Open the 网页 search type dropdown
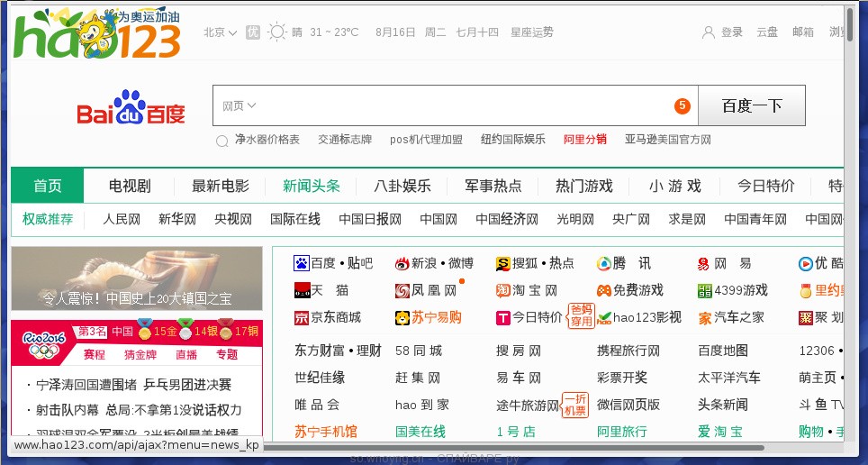Screen dimensions: 868x465 pos(240,105)
